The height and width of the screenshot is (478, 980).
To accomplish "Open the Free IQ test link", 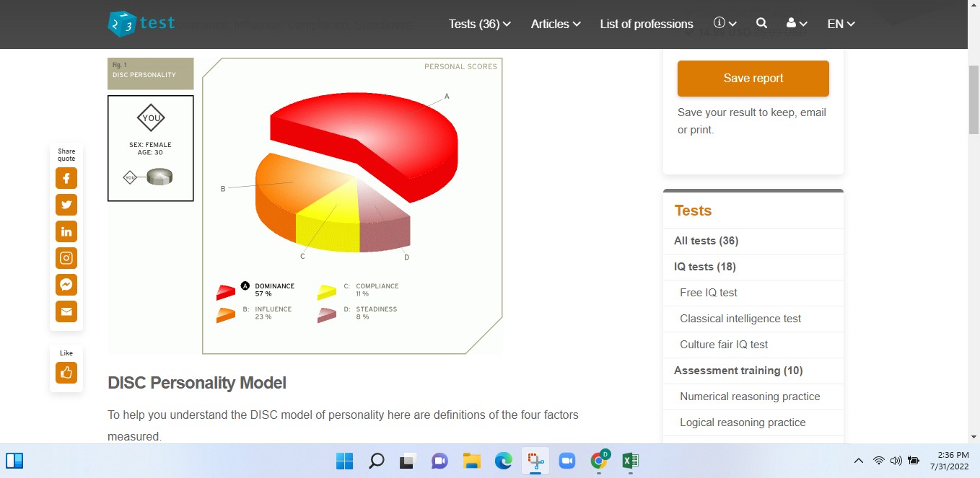I will [x=708, y=293].
